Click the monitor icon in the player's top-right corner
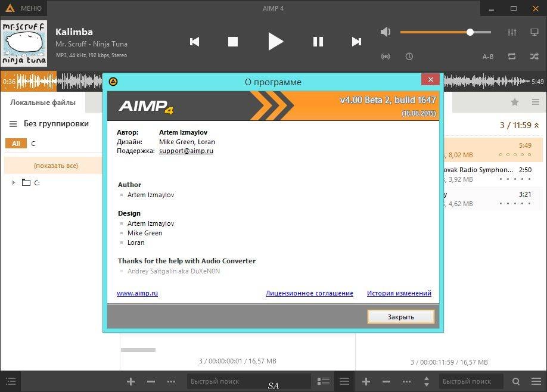The width and height of the screenshot is (547, 392). pos(534,32)
